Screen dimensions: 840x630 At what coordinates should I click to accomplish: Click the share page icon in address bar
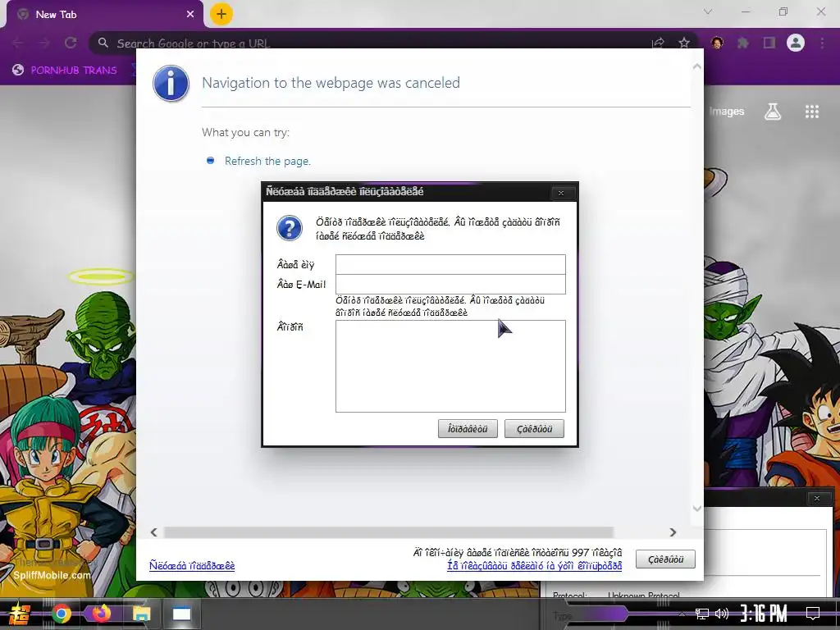(x=658, y=43)
